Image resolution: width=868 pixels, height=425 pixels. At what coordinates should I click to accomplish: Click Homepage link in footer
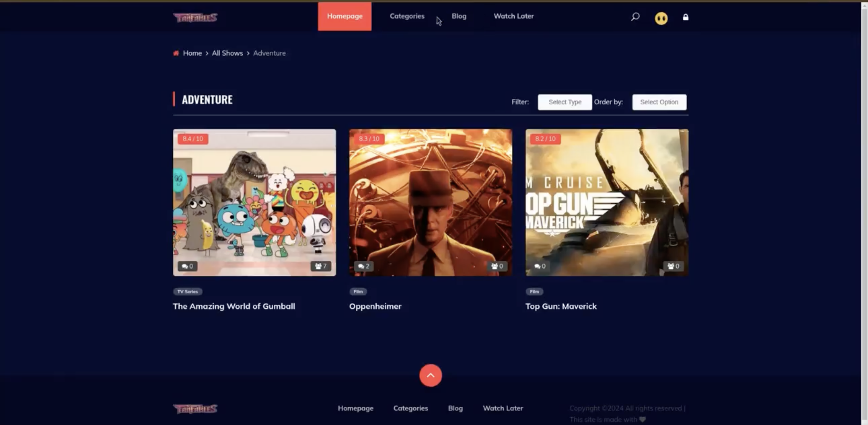(x=355, y=408)
